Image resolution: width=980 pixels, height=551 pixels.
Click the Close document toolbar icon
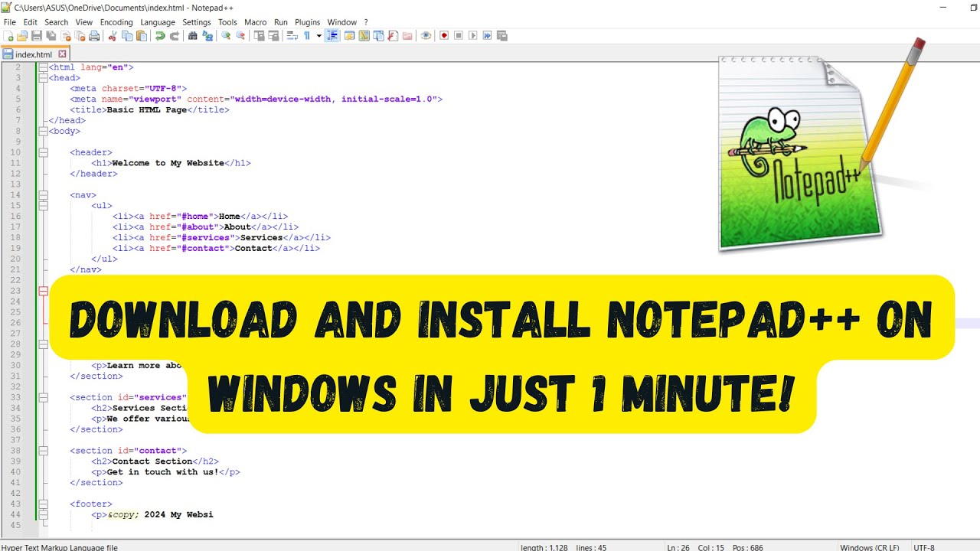coord(65,35)
